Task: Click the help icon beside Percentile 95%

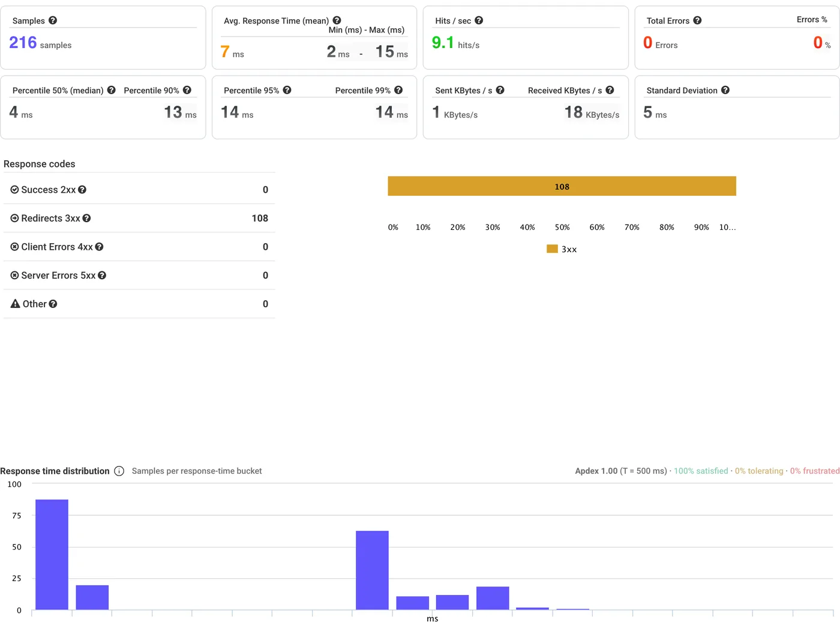Action: pyautogui.click(x=287, y=90)
